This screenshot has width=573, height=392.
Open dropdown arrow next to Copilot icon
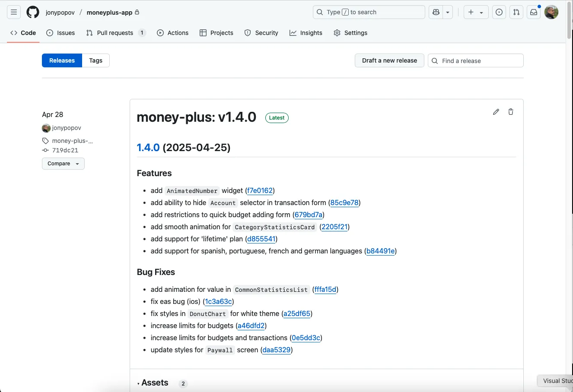[x=448, y=12]
